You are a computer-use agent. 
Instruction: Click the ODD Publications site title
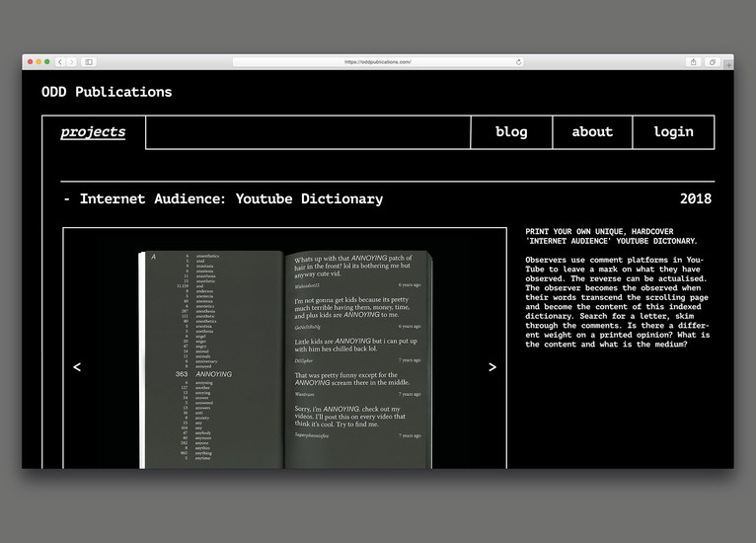[x=107, y=92]
